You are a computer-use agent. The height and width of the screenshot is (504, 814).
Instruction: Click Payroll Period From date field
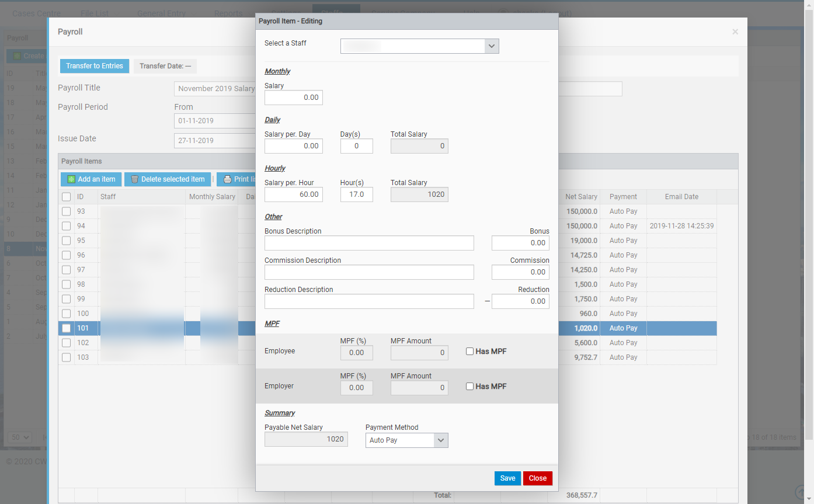click(215, 121)
